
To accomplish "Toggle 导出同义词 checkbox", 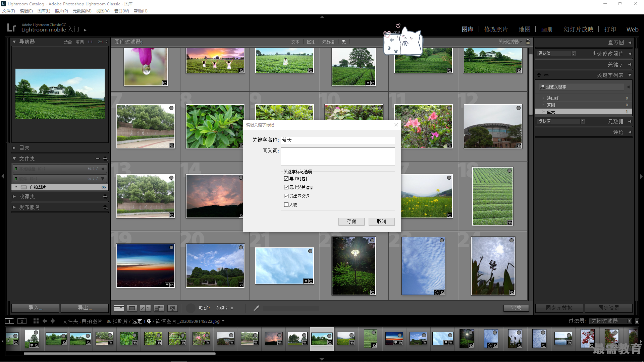I will point(286,196).
